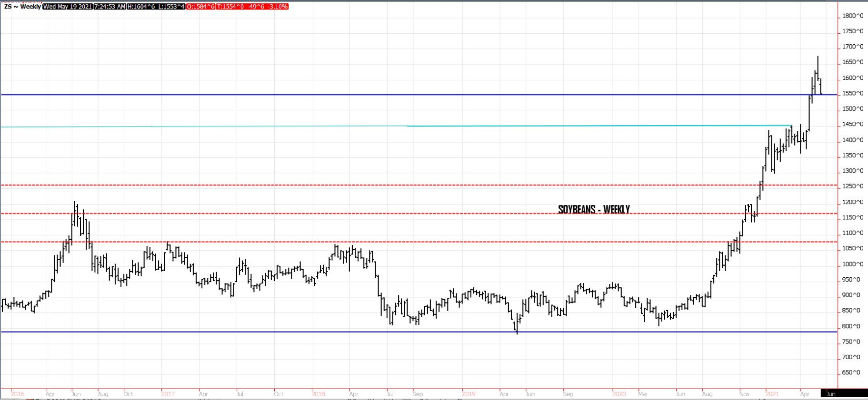The image size is (868, 400).
Task: Click the 1250^0 price axis label
Action: 853,186
